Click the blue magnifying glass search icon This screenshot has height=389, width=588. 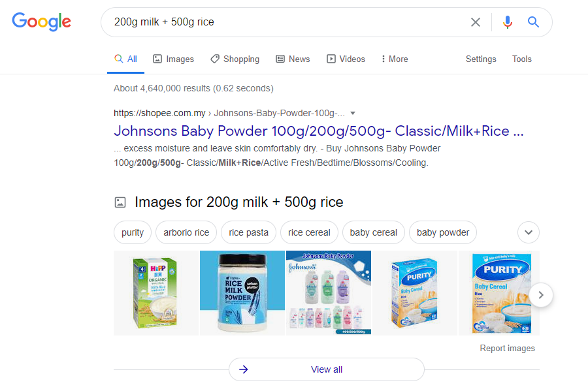[533, 22]
